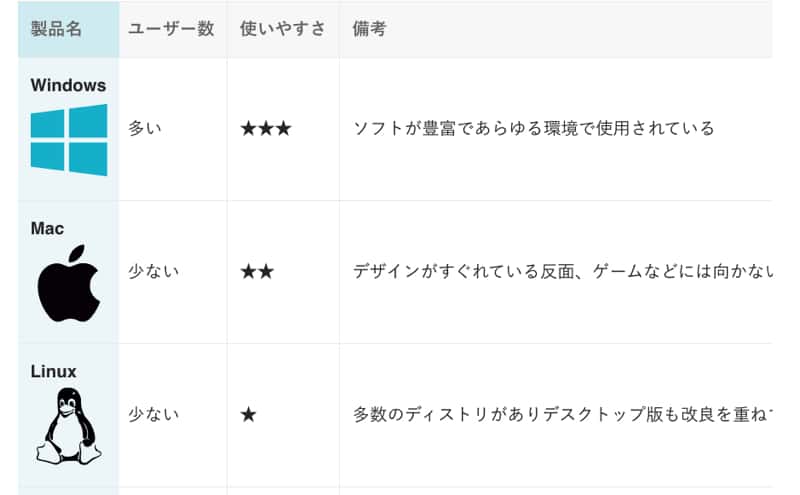
Task: Click 少ない in the Mac row
Action: 154,271
